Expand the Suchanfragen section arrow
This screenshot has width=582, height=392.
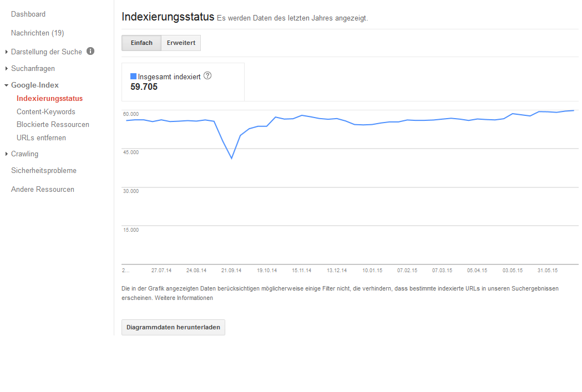point(6,69)
